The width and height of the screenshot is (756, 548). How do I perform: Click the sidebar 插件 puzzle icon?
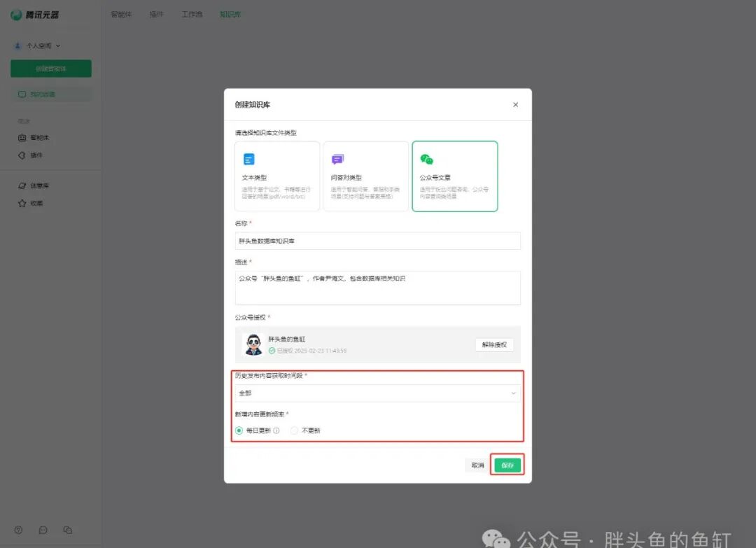tap(22, 155)
